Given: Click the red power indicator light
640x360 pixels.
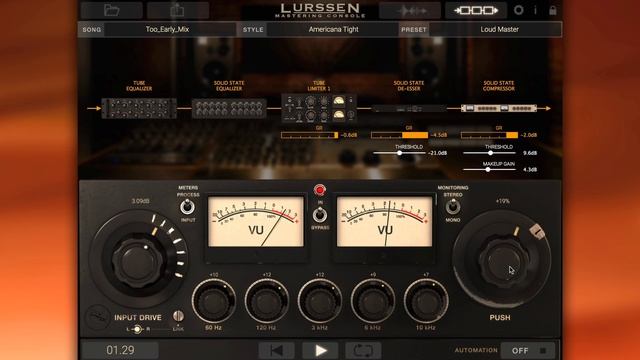Looking at the screenshot, I should click(320, 190).
